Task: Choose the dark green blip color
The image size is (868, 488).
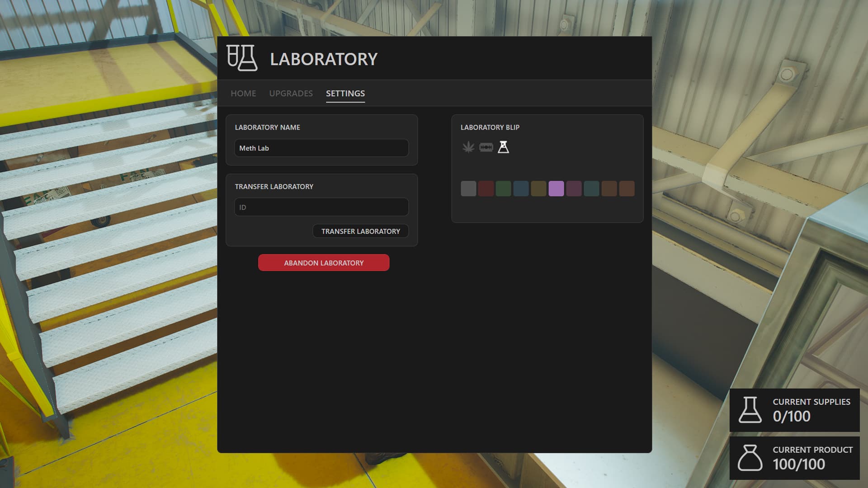Action: tap(503, 188)
